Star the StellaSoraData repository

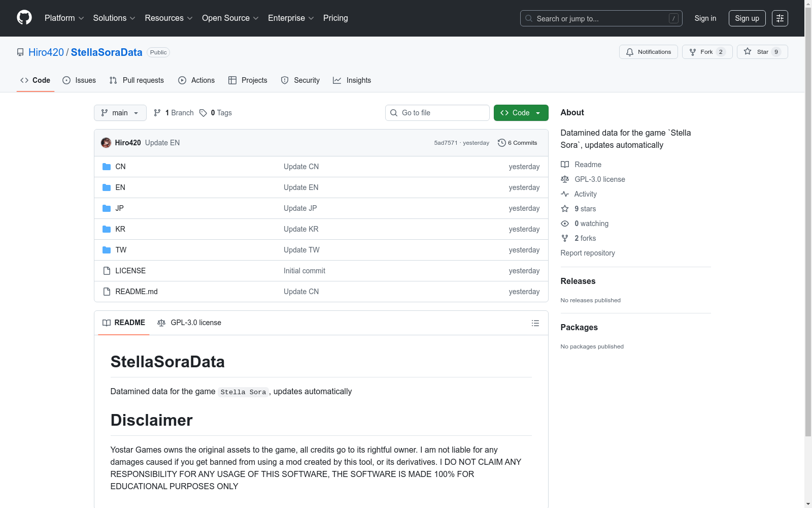pyautogui.click(x=762, y=52)
